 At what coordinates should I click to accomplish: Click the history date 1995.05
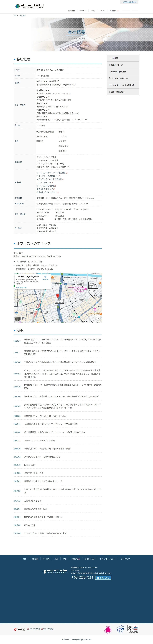click(x=17, y=341)
